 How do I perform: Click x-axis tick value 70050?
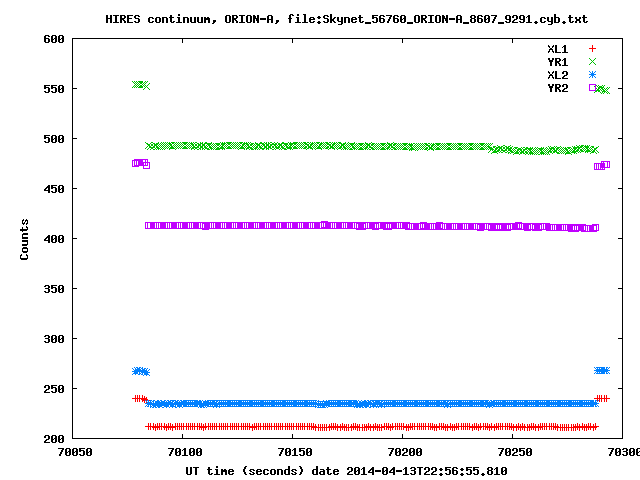click(75, 452)
